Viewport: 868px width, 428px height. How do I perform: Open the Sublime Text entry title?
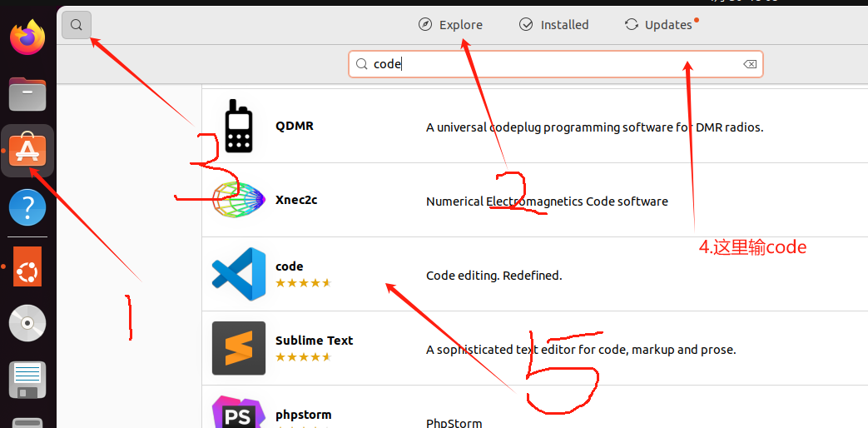(x=314, y=341)
